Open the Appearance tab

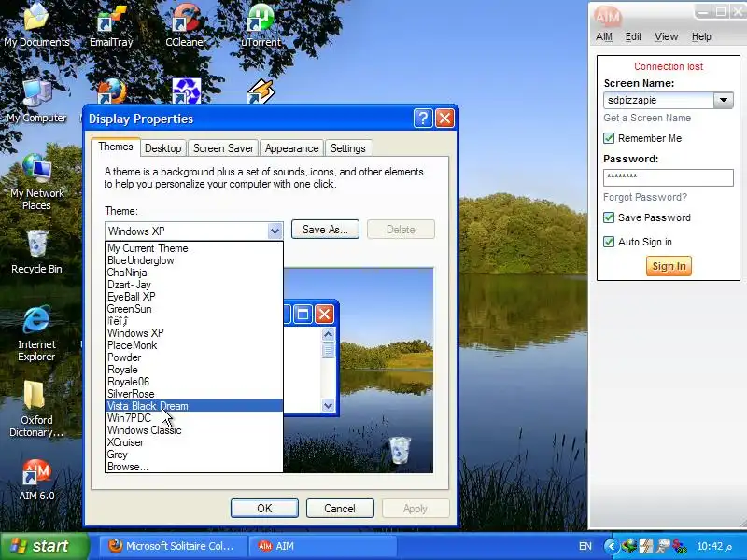pyautogui.click(x=291, y=148)
